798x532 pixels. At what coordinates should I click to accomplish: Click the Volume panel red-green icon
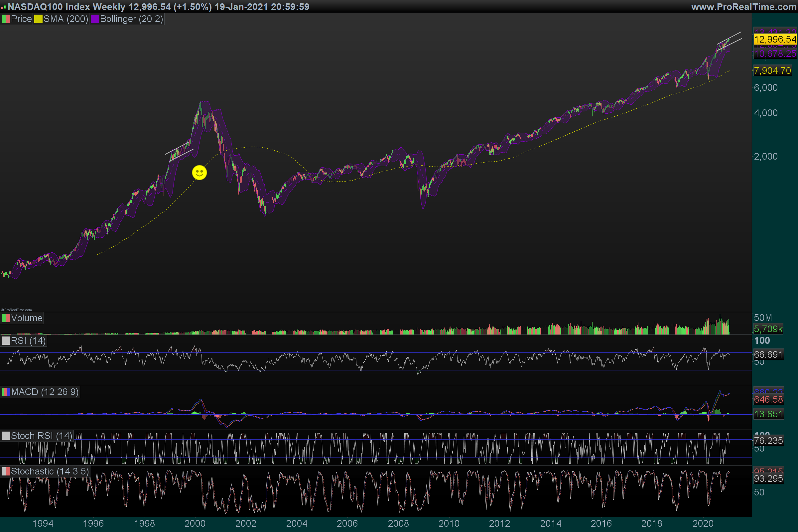pos(5,318)
